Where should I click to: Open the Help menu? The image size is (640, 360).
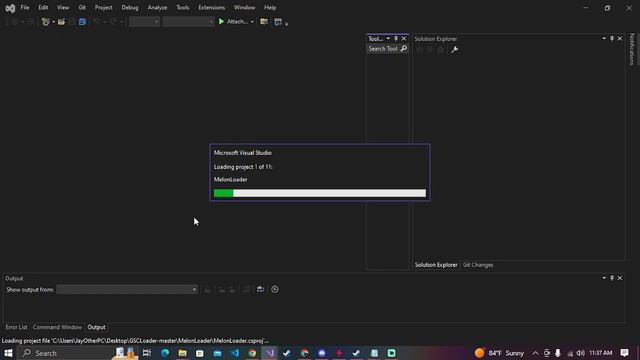(x=270, y=7)
